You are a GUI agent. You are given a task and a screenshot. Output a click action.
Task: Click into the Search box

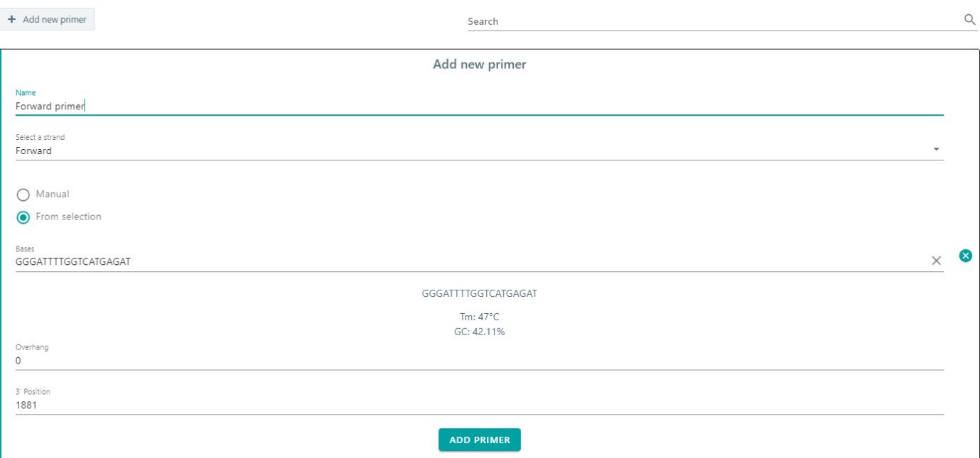point(711,21)
